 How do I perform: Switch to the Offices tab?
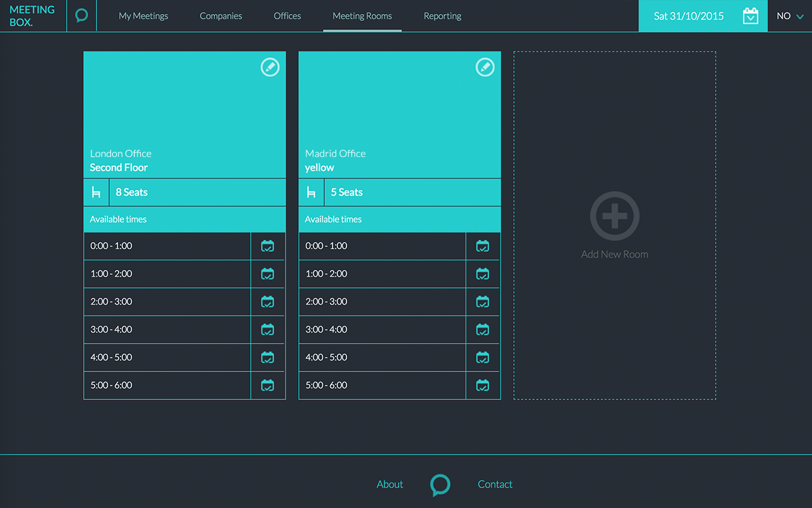(287, 16)
